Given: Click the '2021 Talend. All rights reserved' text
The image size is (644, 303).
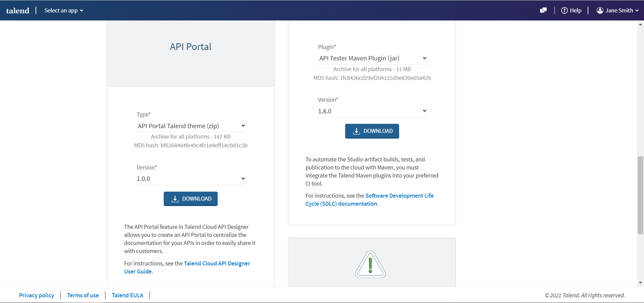Looking at the screenshot, I should (x=585, y=295).
